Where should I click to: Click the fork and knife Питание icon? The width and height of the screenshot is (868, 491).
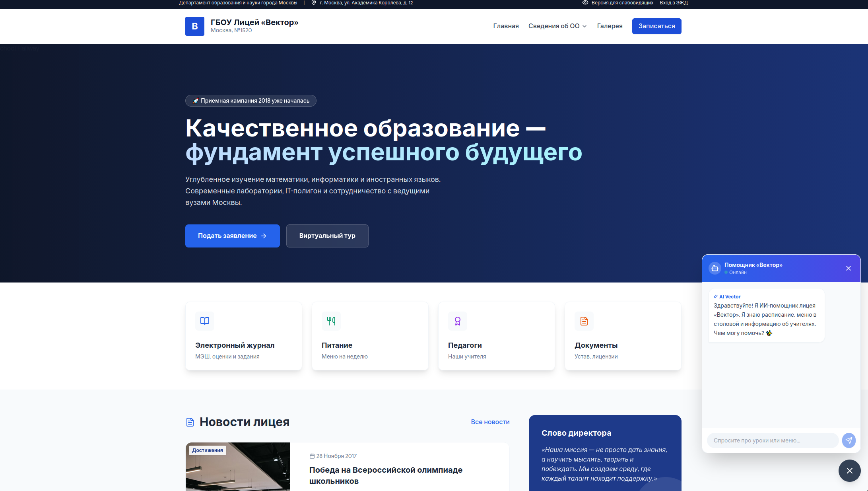(331, 321)
